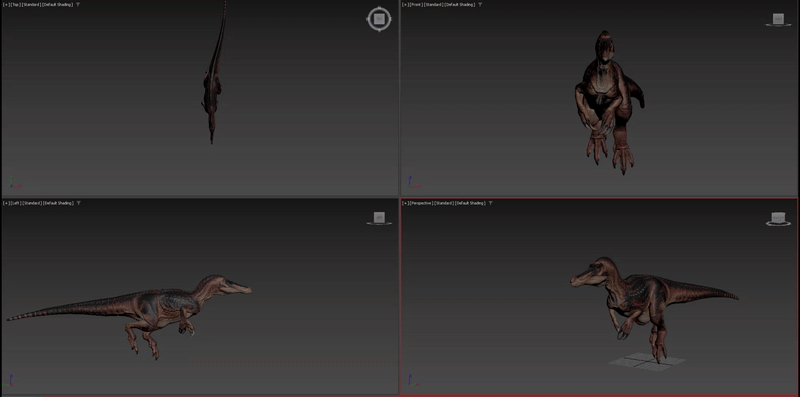
Task: Click the Front viewport filter funnel icon
Action: [x=480, y=5]
